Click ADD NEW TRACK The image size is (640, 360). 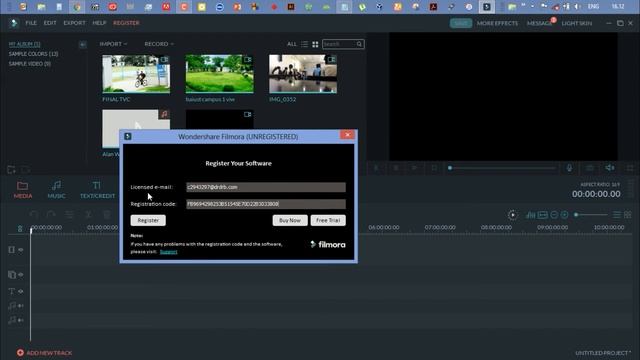tap(44, 353)
